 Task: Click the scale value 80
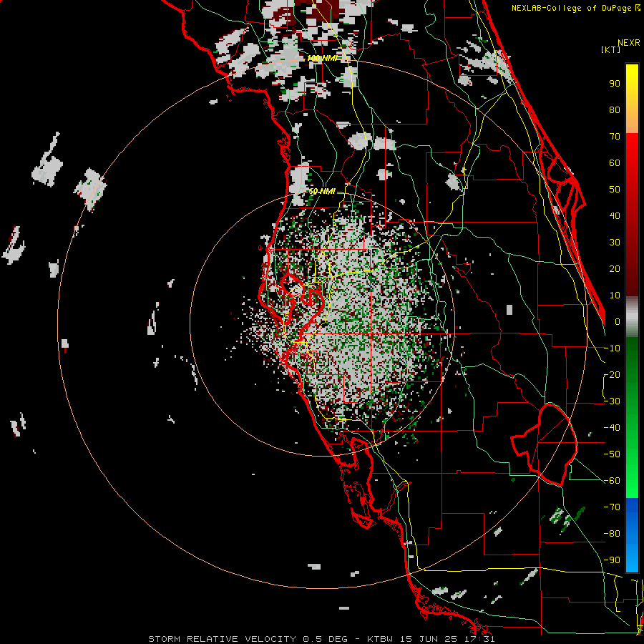tap(615, 110)
